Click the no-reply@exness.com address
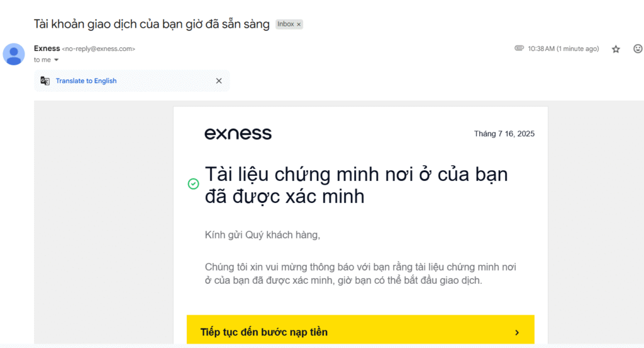This screenshot has width=644, height=348. [x=99, y=49]
